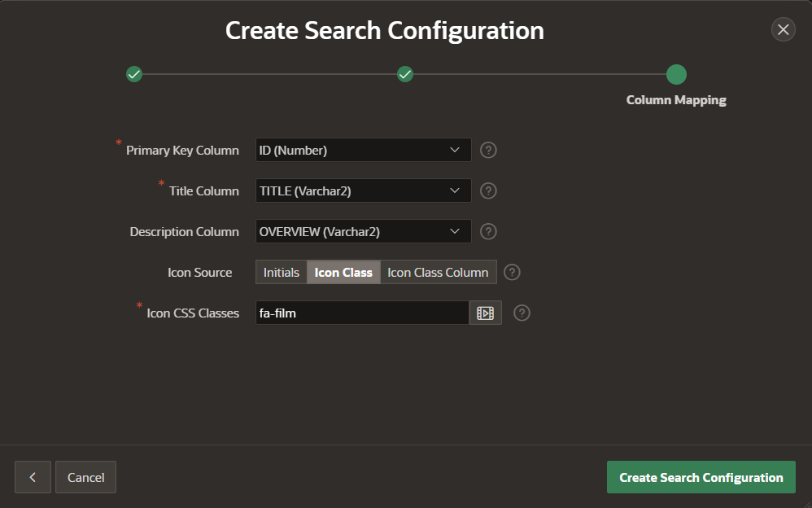This screenshot has width=812, height=508.
Task: Open help for Title Column
Action: 488,190
